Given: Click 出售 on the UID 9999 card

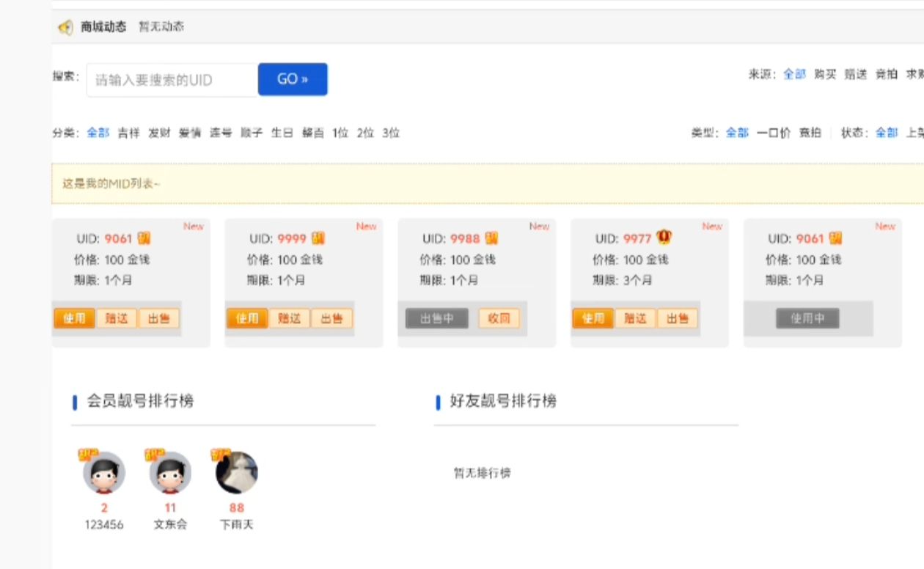Looking at the screenshot, I should pyautogui.click(x=332, y=318).
